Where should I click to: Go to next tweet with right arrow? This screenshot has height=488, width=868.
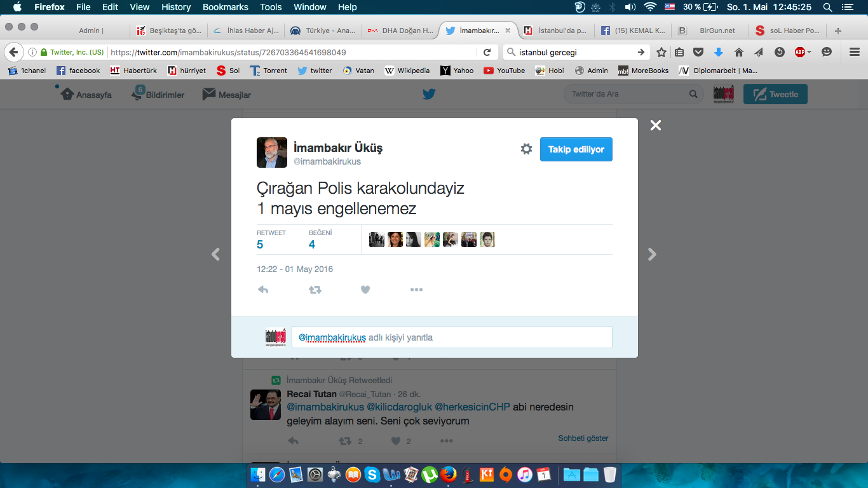pyautogui.click(x=652, y=254)
